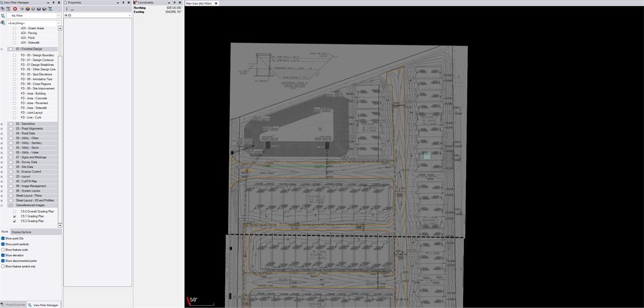
Task: Enable Show feature symbol only
Action: [3, 266]
